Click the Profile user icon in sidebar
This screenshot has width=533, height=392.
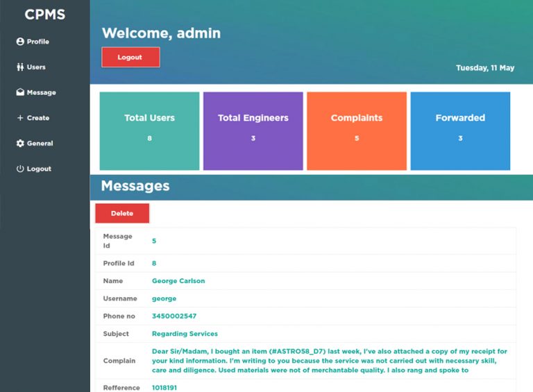(x=20, y=42)
